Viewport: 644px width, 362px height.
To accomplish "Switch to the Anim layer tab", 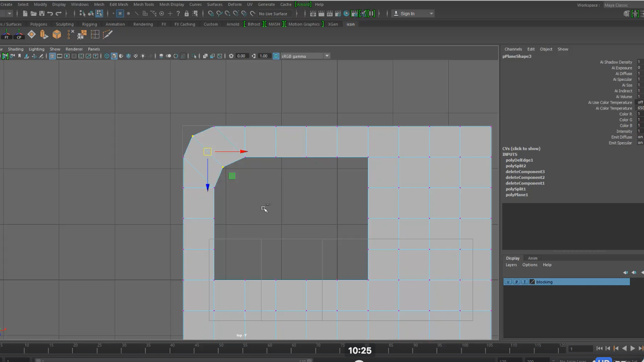I will (533, 258).
